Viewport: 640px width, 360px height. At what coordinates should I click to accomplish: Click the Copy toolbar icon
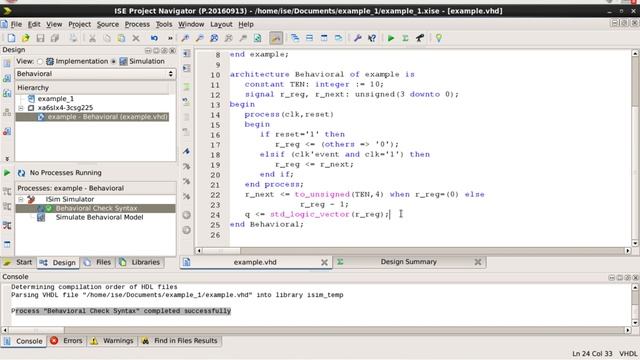point(107,38)
